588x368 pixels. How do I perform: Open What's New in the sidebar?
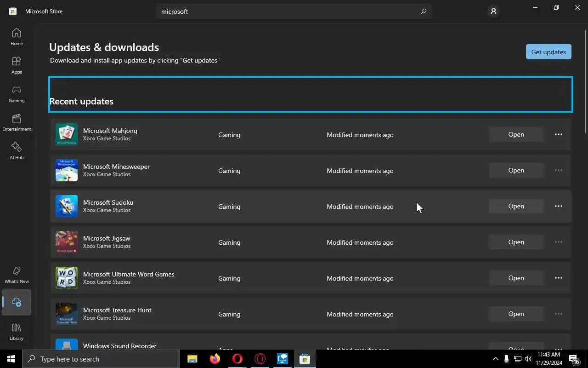17,275
